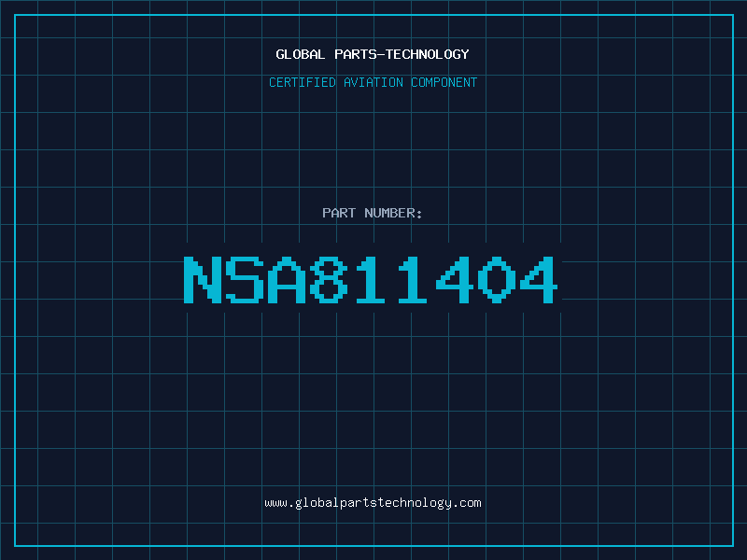
Task: Click the digit 8 in the part number
Action: (330, 279)
